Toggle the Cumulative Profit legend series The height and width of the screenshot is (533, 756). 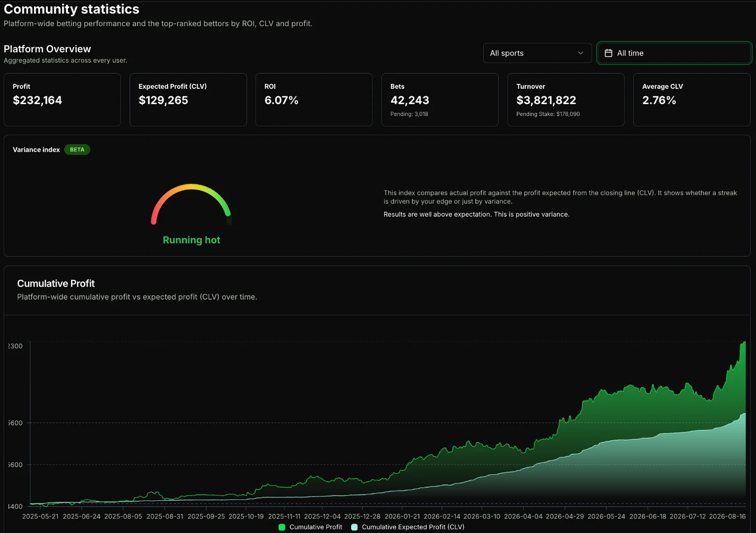[x=311, y=527]
